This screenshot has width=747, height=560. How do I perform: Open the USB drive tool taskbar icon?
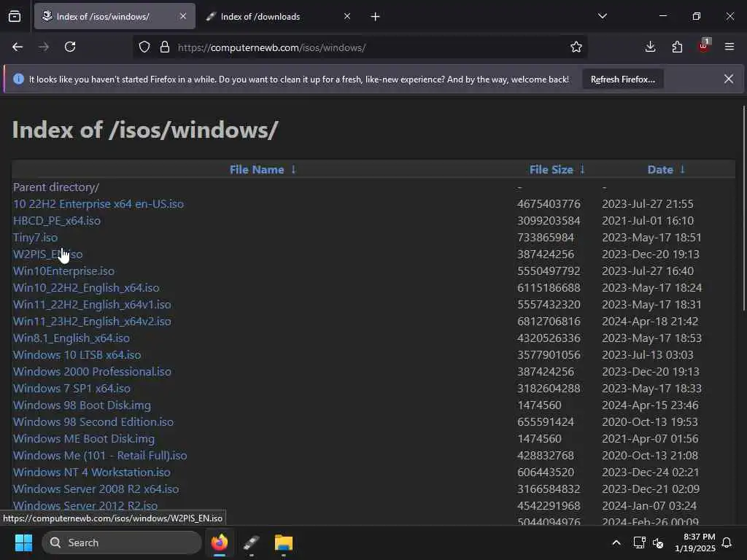point(251,542)
